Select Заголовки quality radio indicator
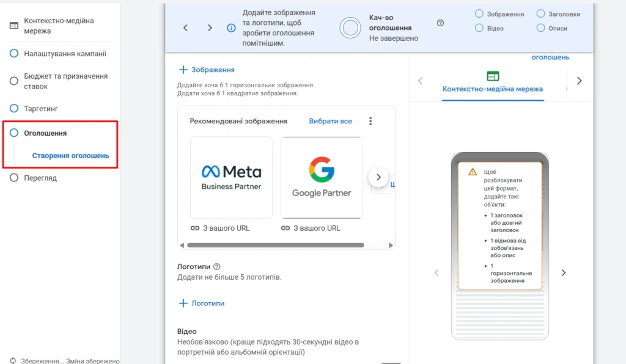The width and height of the screenshot is (626, 364). 540,13
